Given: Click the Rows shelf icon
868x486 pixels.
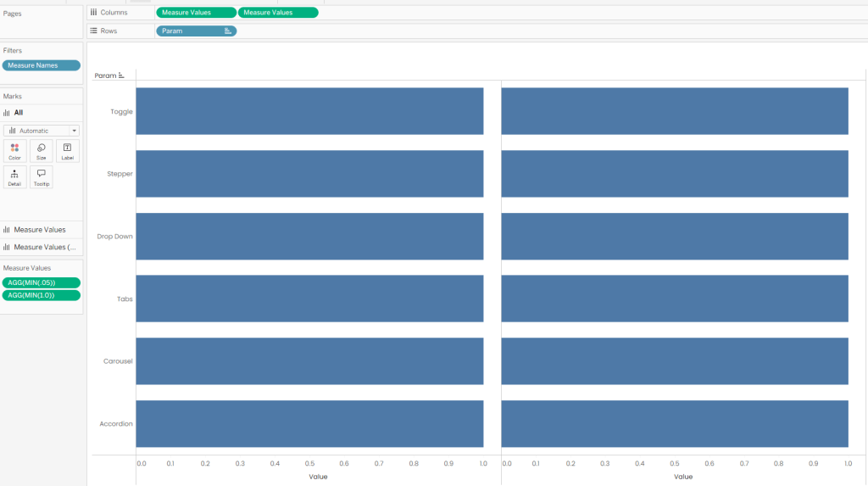Looking at the screenshot, I should coord(93,31).
